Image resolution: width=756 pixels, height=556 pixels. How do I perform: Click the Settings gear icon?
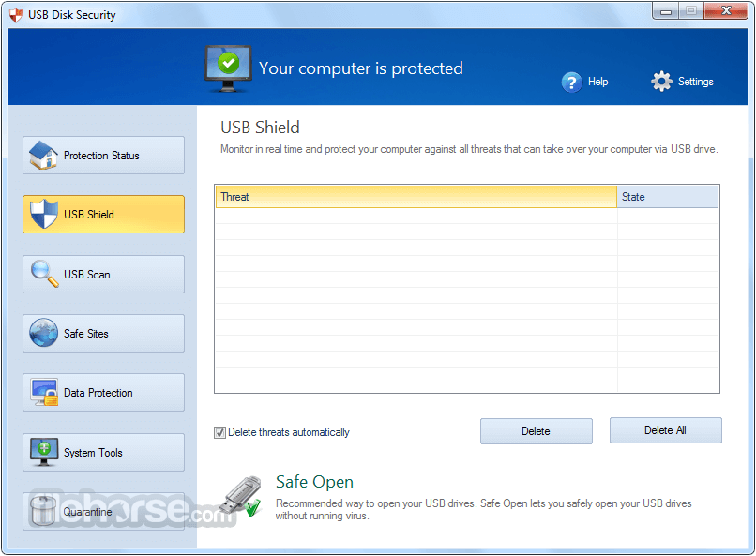coord(661,82)
